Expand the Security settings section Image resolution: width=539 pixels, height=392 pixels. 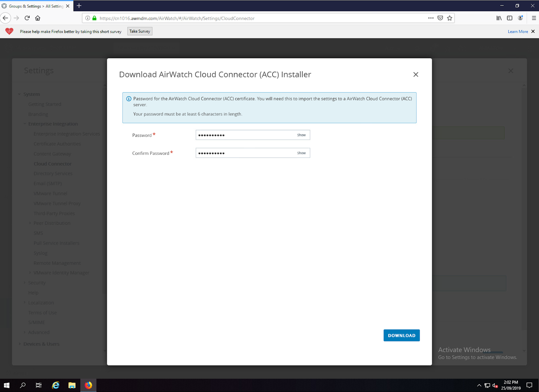[x=25, y=283]
